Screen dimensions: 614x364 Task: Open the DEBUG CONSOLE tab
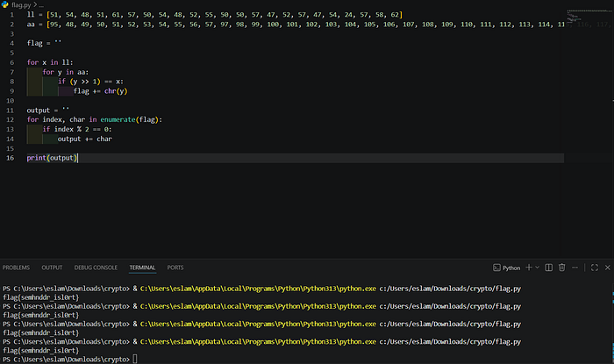(96, 268)
